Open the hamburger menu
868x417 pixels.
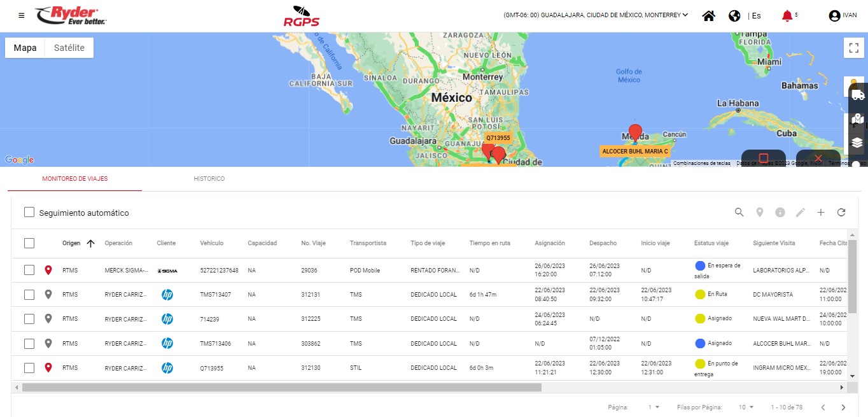coord(22,15)
